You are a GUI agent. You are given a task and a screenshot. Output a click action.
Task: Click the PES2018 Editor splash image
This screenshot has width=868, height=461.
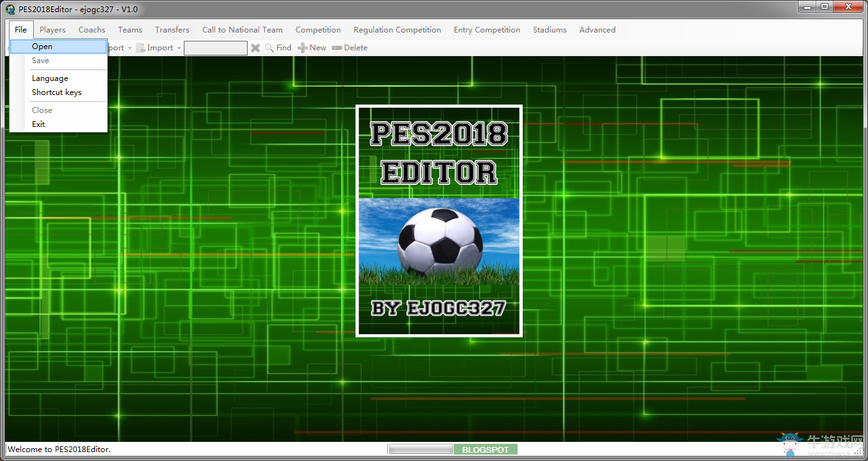(x=439, y=221)
